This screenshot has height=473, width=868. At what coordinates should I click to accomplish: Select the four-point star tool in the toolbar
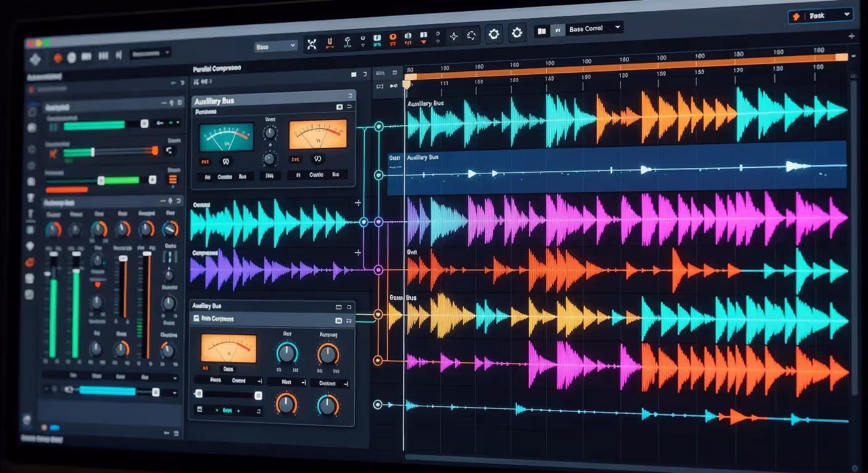click(454, 36)
